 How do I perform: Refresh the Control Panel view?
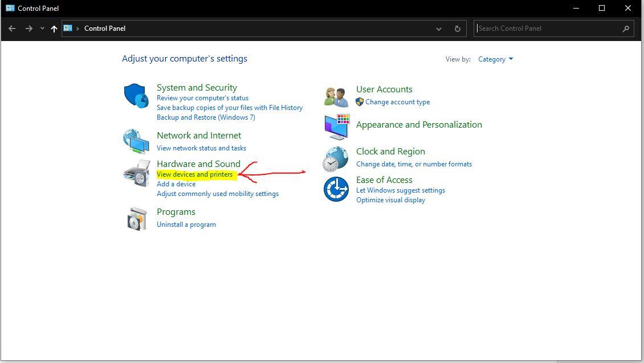[457, 28]
